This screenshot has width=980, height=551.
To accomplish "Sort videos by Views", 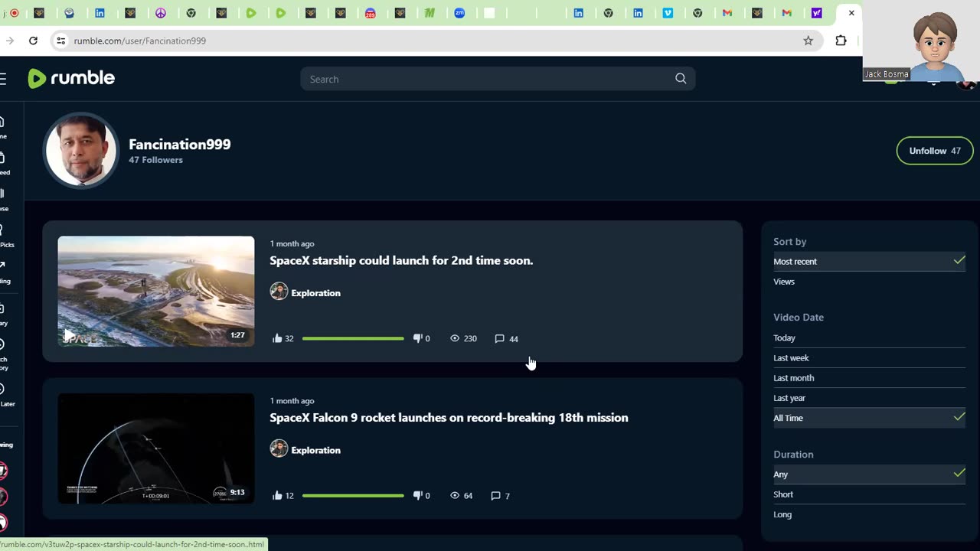I will click(x=869, y=282).
